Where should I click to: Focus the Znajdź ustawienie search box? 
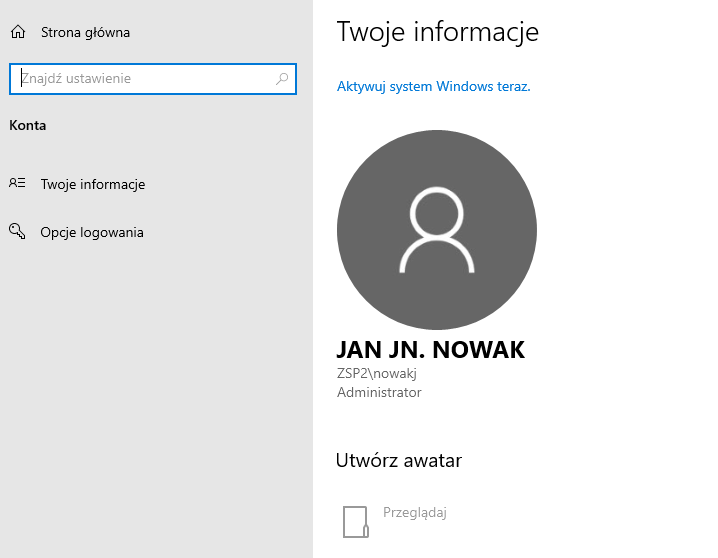[140, 79]
